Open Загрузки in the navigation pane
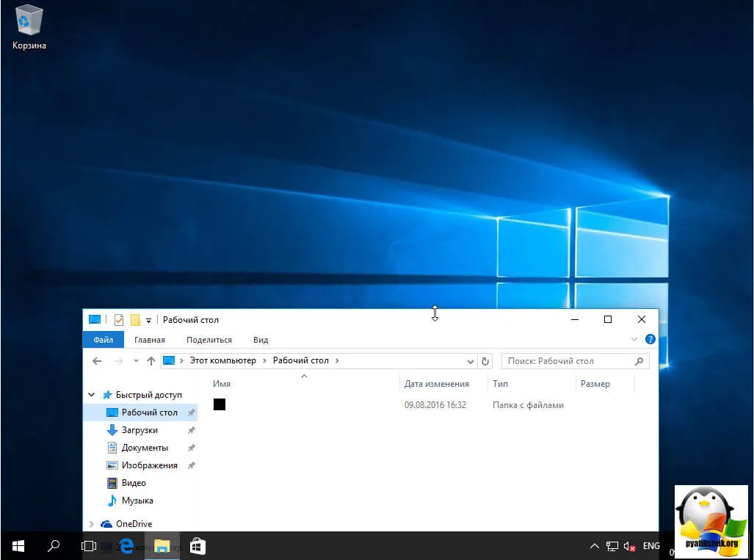The image size is (754, 560). pyautogui.click(x=139, y=430)
